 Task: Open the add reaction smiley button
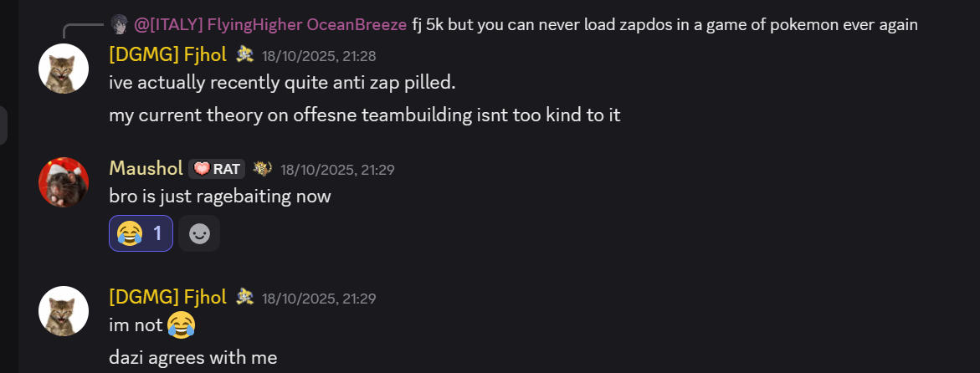click(x=199, y=233)
